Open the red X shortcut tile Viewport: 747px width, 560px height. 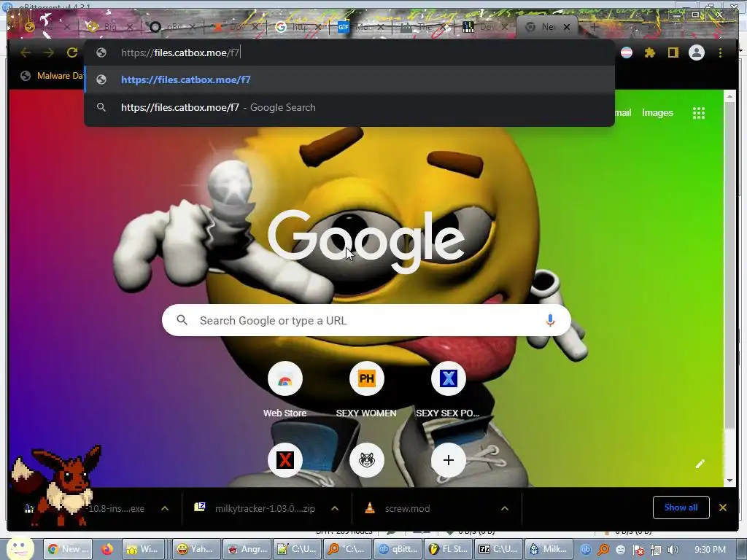pos(285,460)
